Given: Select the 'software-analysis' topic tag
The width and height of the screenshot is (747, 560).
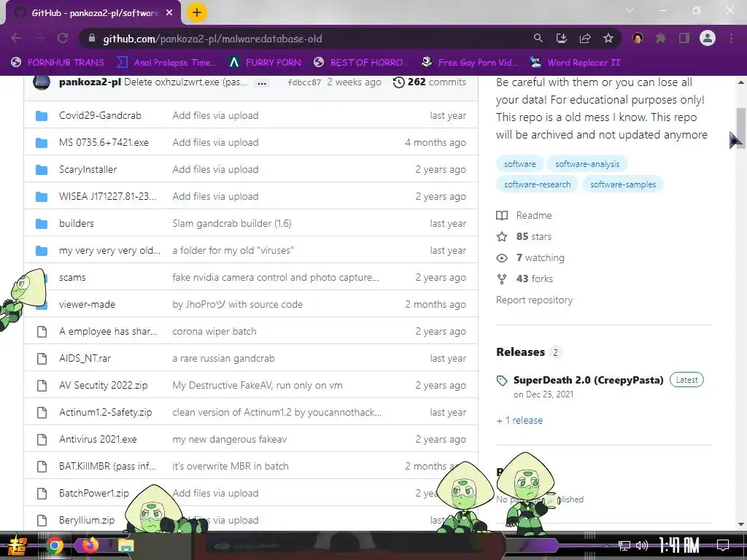Looking at the screenshot, I should tap(587, 164).
